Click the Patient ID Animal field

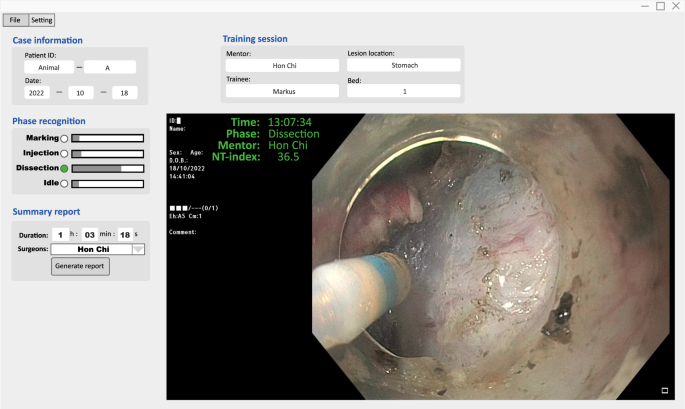[x=50, y=68]
